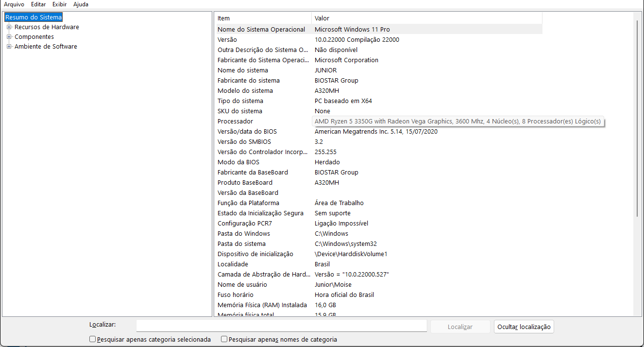Click C:\Windows\system32 value
644x347 pixels.
point(346,243)
